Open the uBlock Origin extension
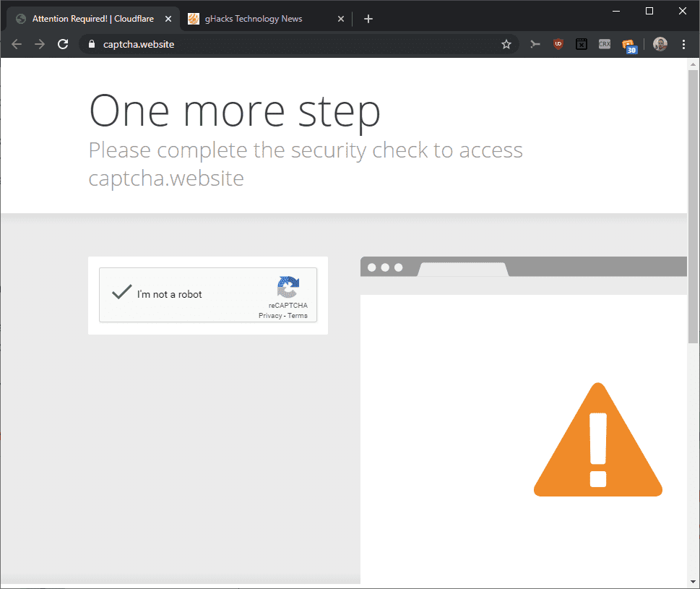This screenshot has width=700, height=589. click(x=558, y=44)
